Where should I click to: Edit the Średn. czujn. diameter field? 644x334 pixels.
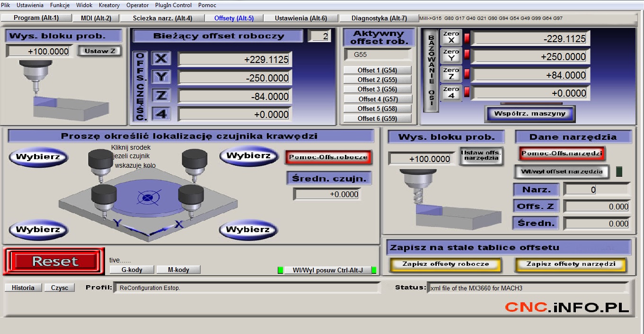(x=327, y=194)
